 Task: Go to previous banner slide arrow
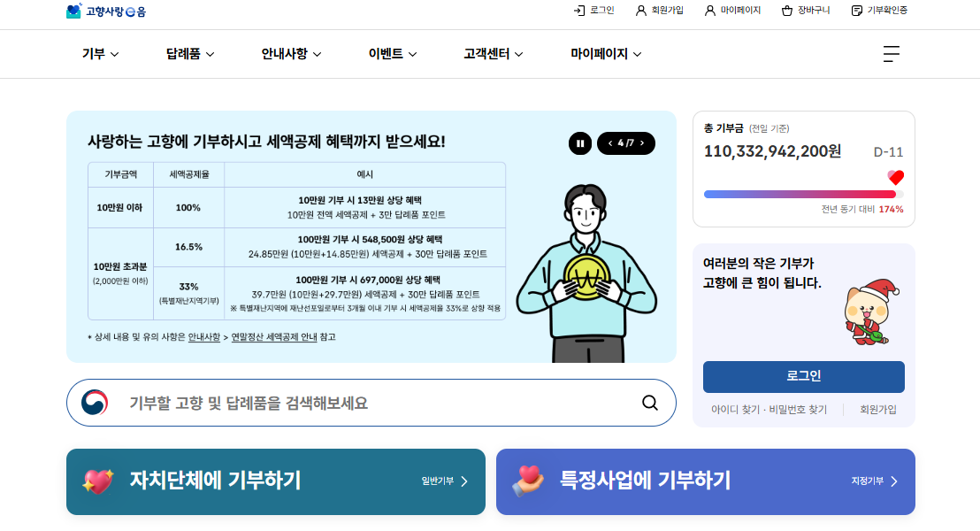pyautogui.click(x=610, y=143)
